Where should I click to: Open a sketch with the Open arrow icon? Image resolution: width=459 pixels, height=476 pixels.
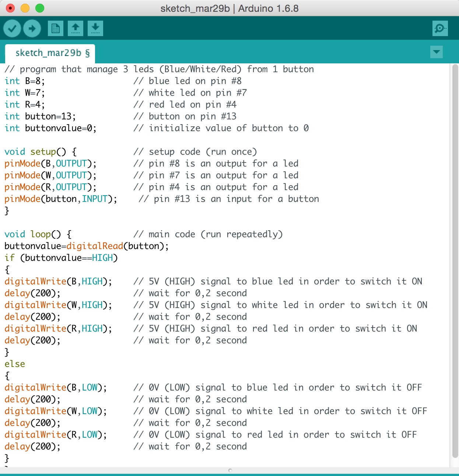click(76, 28)
